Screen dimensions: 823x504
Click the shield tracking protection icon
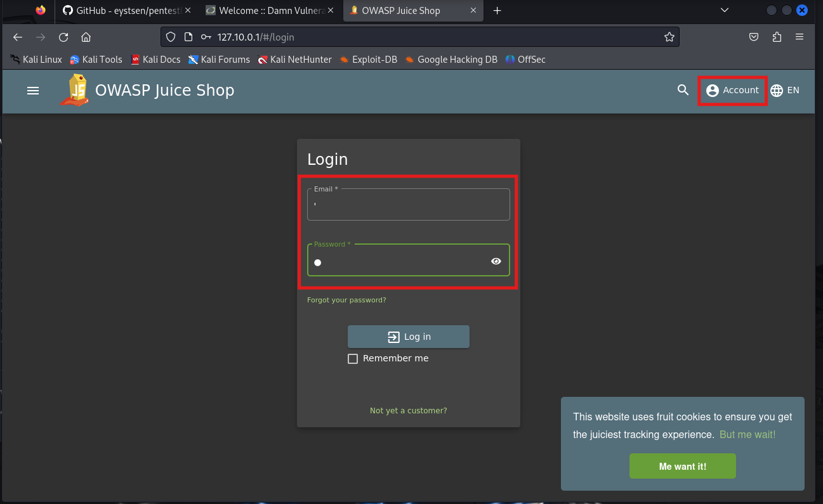tap(170, 37)
